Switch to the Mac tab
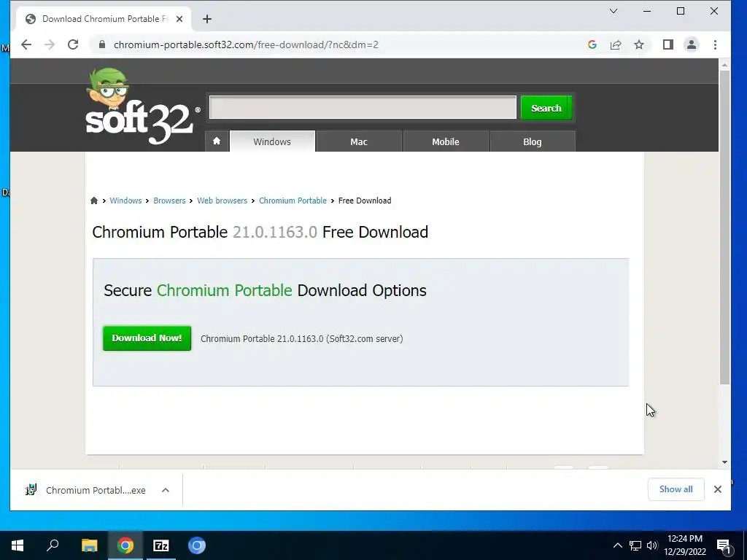 tap(359, 141)
